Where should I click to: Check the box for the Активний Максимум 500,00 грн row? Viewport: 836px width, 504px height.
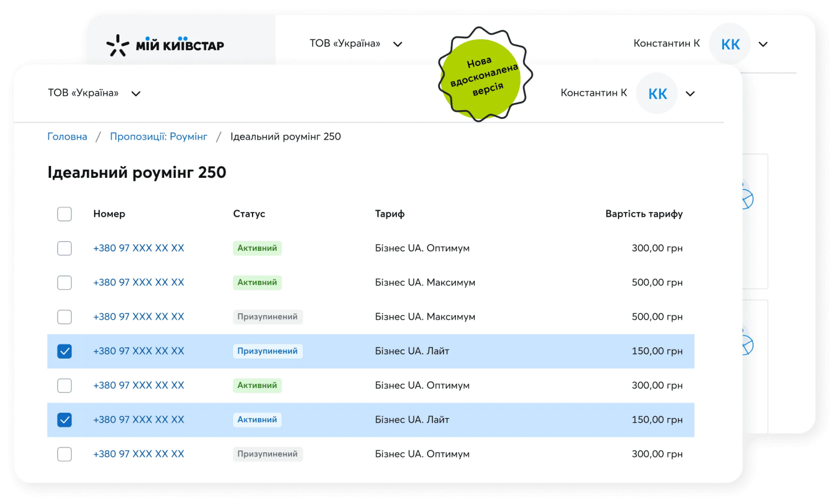click(65, 282)
